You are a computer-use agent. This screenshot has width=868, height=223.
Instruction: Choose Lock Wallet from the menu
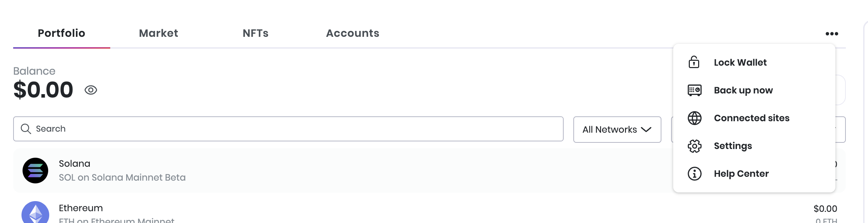[740, 63]
